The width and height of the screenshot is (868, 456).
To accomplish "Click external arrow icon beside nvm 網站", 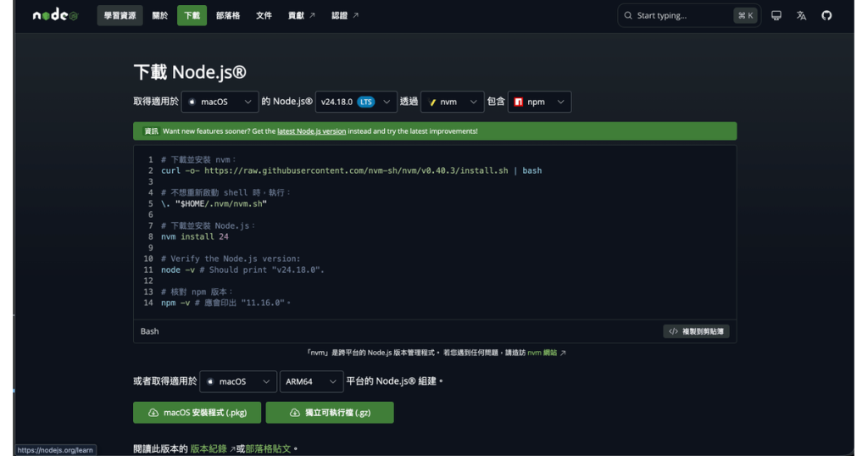I will click(563, 353).
